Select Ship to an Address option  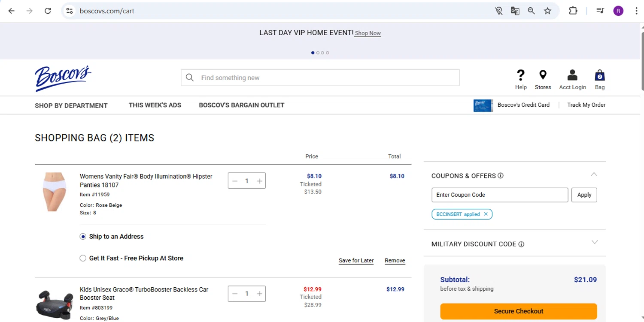[x=83, y=237]
